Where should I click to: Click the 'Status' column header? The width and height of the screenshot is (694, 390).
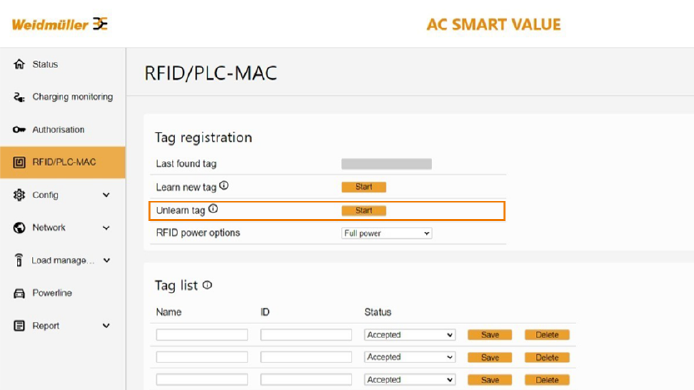click(x=378, y=312)
